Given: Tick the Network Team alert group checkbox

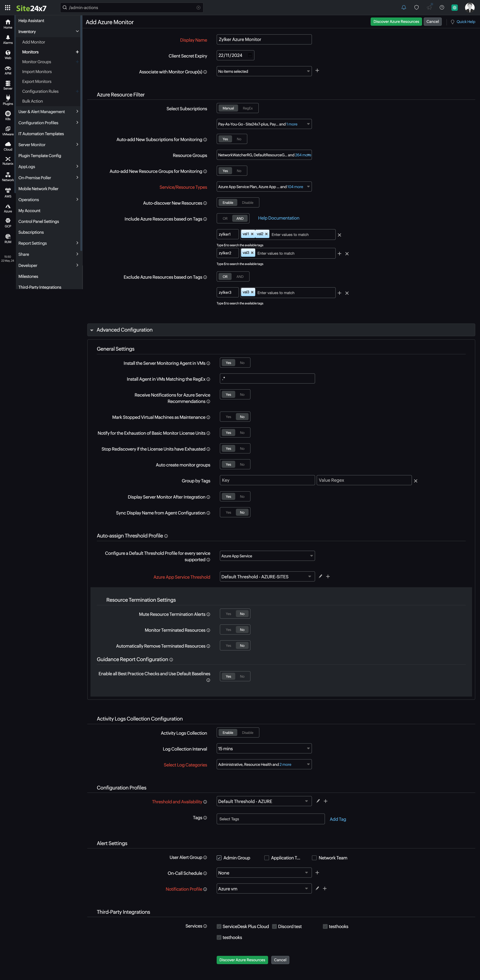Looking at the screenshot, I should click(x=314, y=858).
